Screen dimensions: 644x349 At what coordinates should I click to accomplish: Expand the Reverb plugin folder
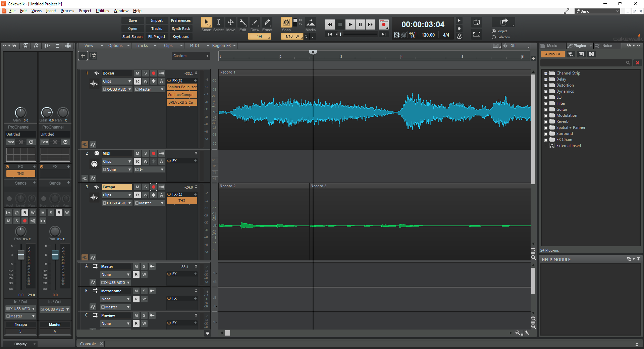click(546, 122)
